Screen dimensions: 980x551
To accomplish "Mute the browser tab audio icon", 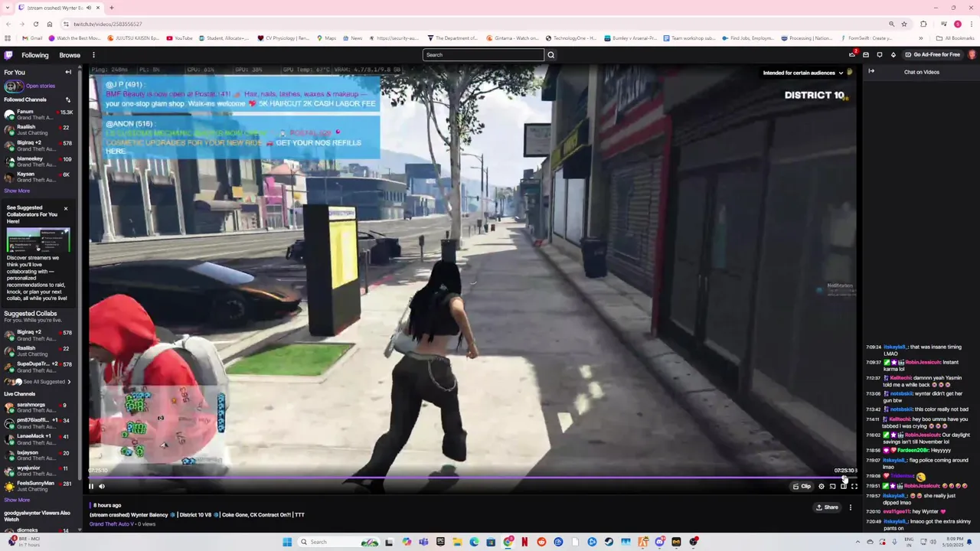I will coord(89,8).
